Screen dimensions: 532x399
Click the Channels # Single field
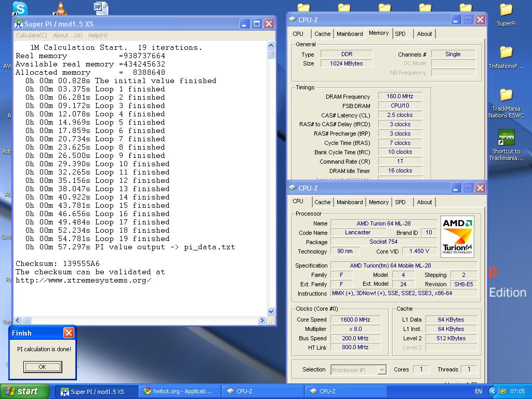453,54
